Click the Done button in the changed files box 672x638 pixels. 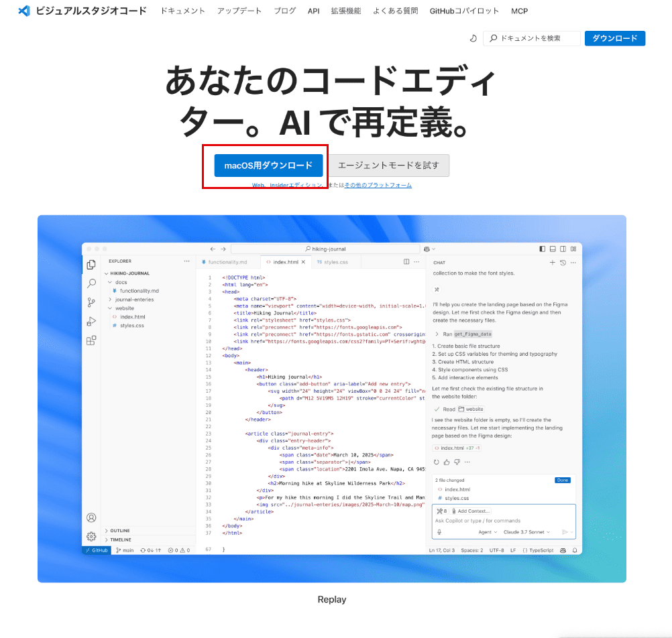(563, 481)
